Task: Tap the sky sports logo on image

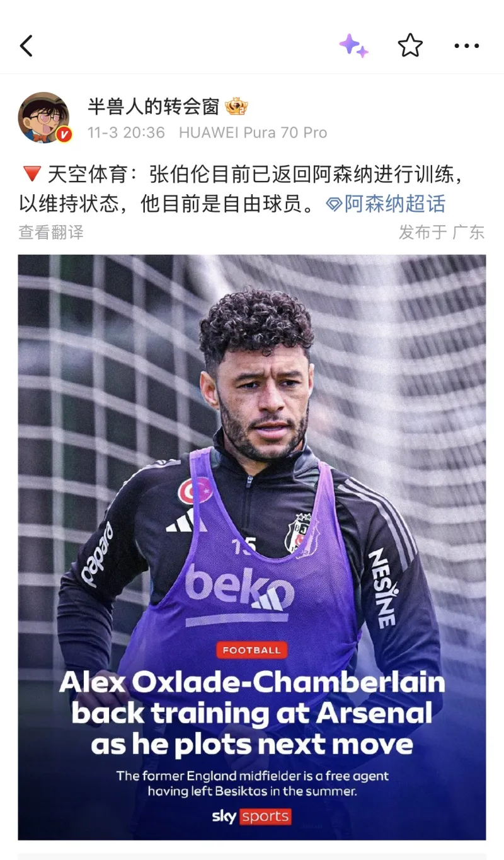Action: pos(251,816)
